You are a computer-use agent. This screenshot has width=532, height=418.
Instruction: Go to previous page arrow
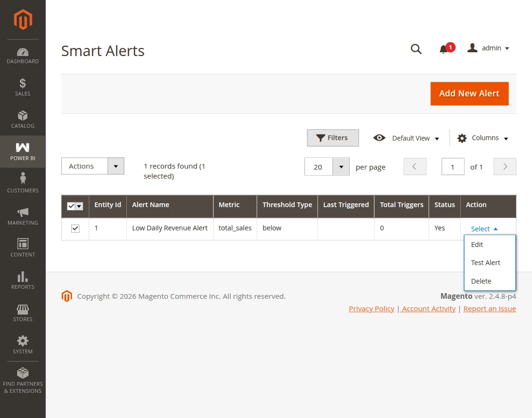click(x=415, y=167)
